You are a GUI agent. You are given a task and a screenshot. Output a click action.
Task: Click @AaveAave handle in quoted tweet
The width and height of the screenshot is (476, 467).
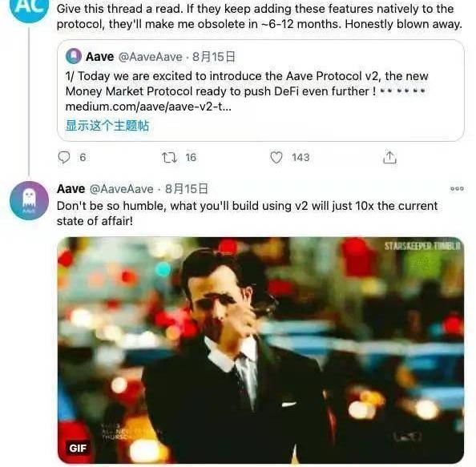click(151, 57)
